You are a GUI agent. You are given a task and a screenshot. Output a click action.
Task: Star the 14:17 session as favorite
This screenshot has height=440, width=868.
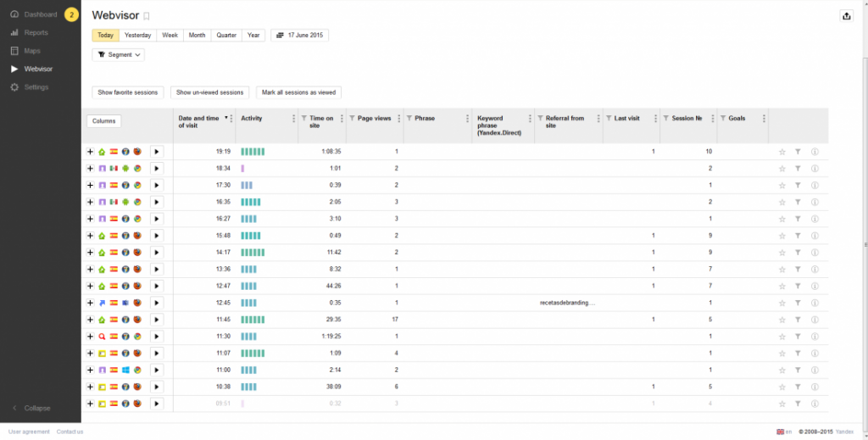click(782, 253)
